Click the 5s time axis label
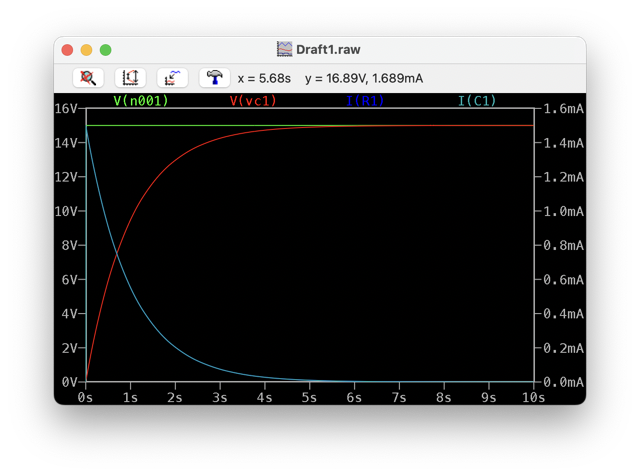Image resolution: width=640 pixels, height=476 pixels. [309, 397]
